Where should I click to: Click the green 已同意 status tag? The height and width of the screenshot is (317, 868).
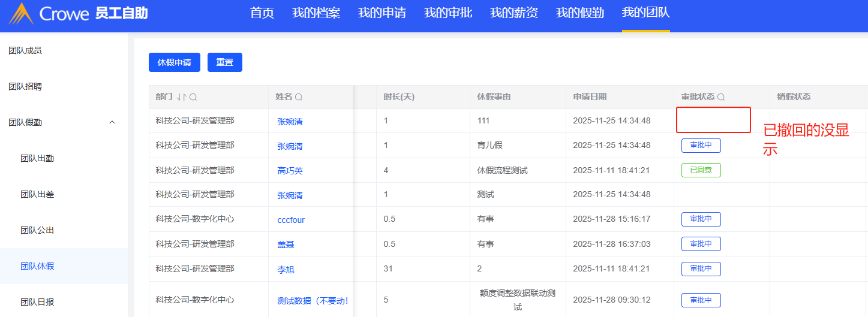click(701, 170)
